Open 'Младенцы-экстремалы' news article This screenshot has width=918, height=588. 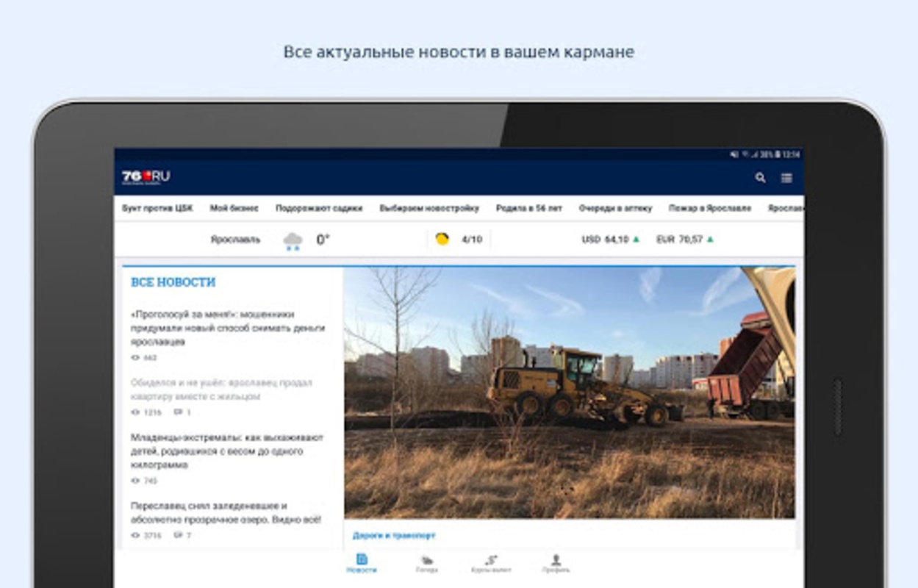coord(227,451)
